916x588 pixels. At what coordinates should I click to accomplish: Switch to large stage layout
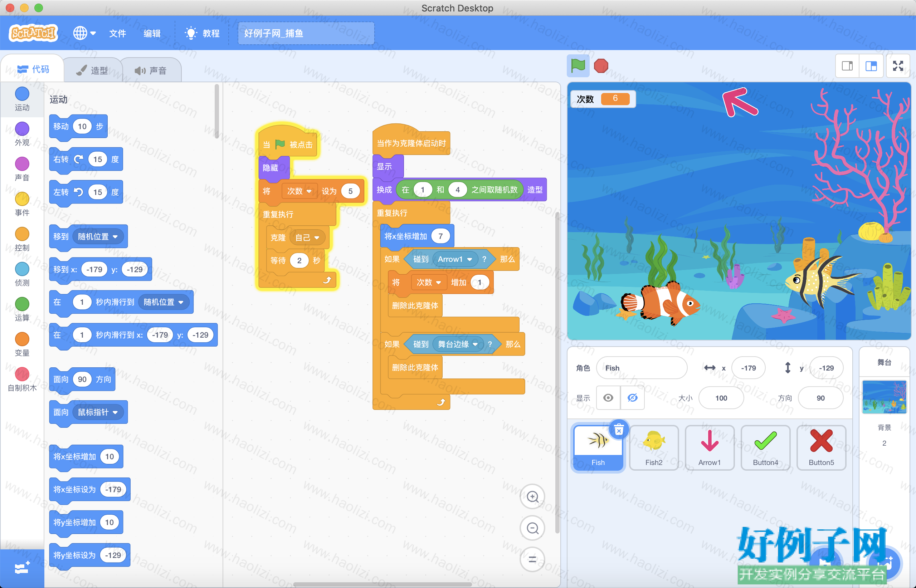coord(871,66)
